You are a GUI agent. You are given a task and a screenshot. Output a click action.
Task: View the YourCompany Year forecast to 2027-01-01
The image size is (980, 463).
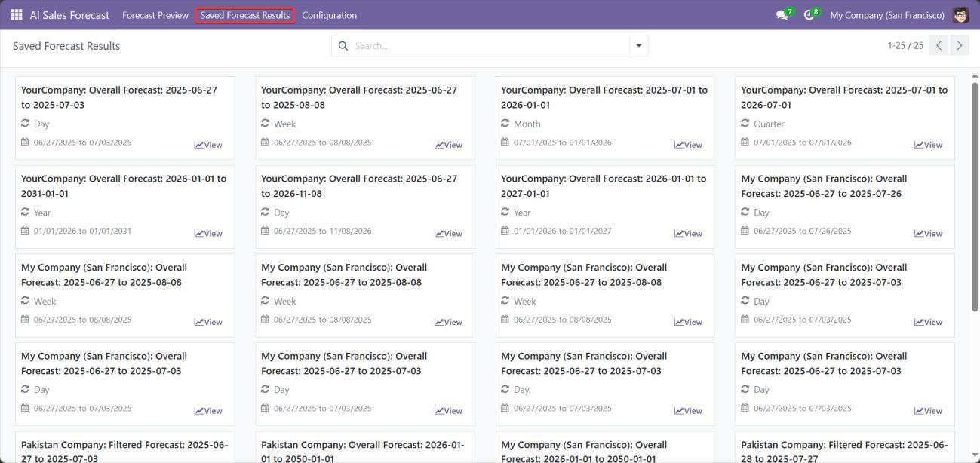(x=688, y=234)
